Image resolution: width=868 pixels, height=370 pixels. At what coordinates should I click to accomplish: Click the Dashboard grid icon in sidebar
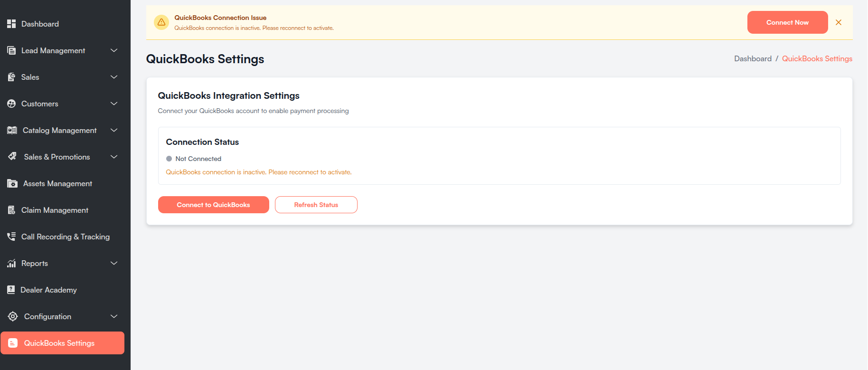point(11,24)
